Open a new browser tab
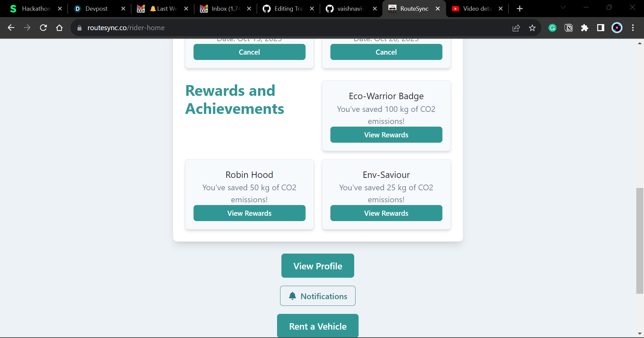 (520, 9)
